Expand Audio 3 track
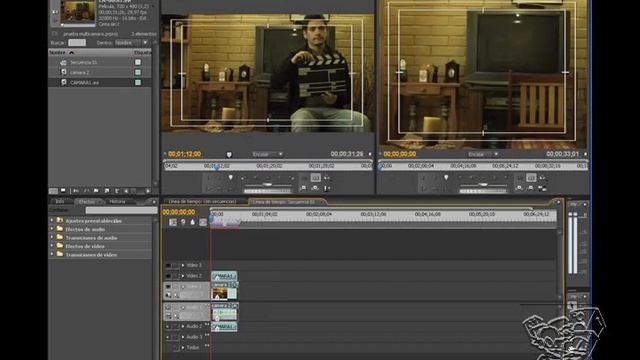Viewport: 640px width, 360px height. 183,337
